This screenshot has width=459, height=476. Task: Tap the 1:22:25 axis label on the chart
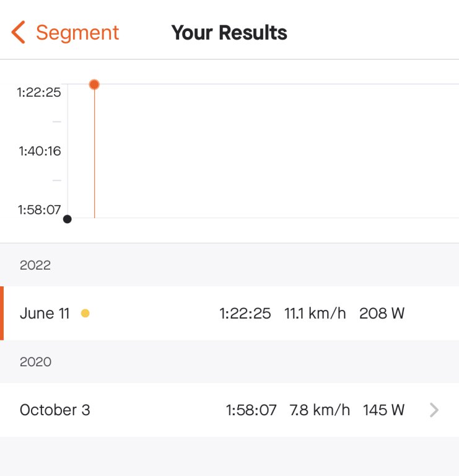click(x=39, y=92)
